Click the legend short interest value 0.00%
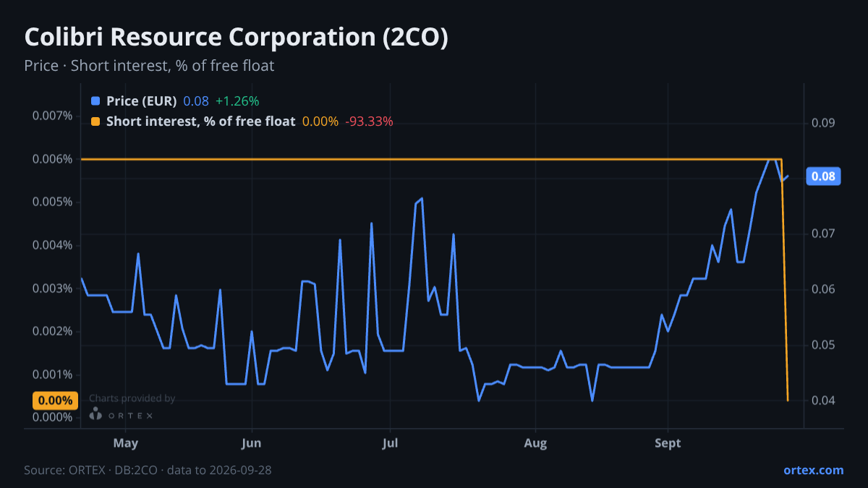The height and width of the screenshot is (488, 868). [320, 121]
